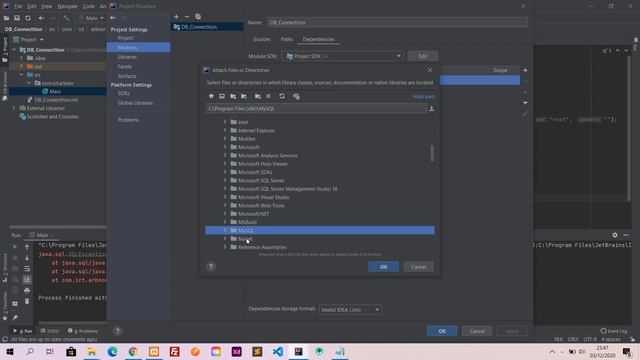Click Cancel in the Project Structure window
The width and height of the screenshot is (640, 360).
pyautogui.click(x=477, y=331)
